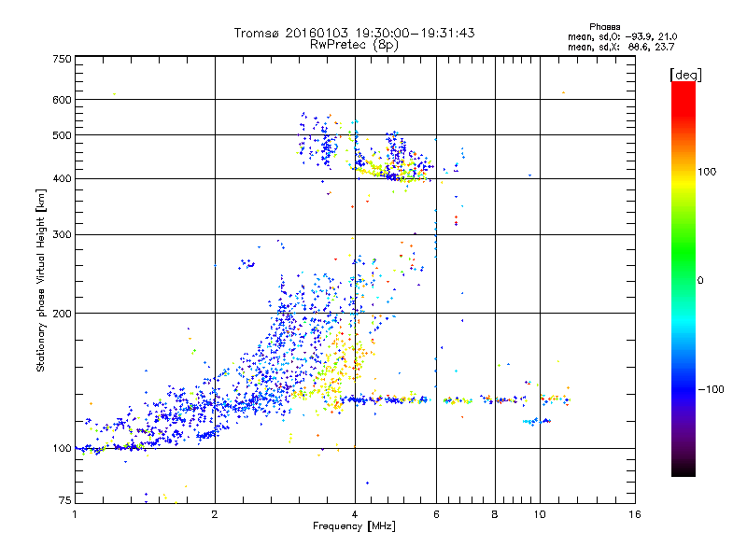747x560 pixels.
Task: Click the 'RwPretec (8p)' subtitle
Action: click(x=354, y=45)
